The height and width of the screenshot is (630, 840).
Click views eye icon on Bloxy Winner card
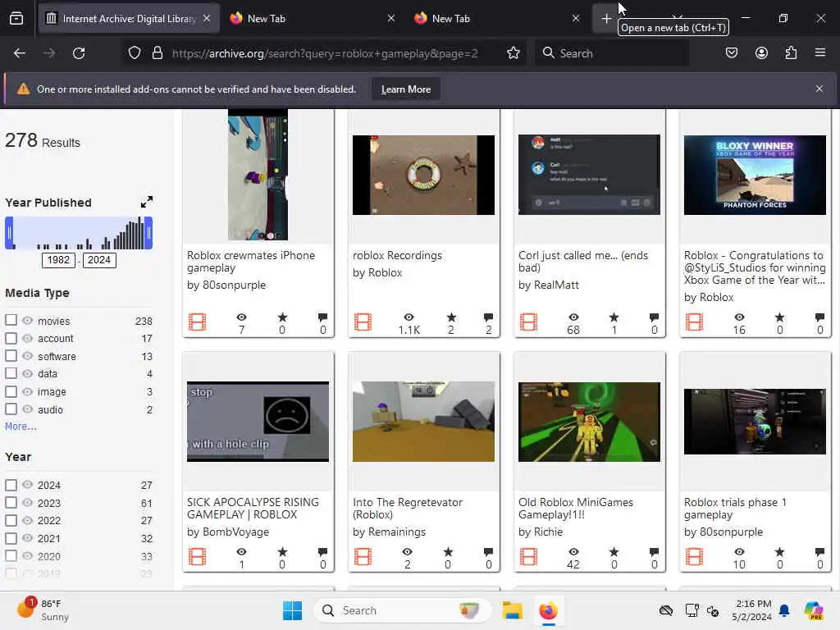click(x=739, y=317)
